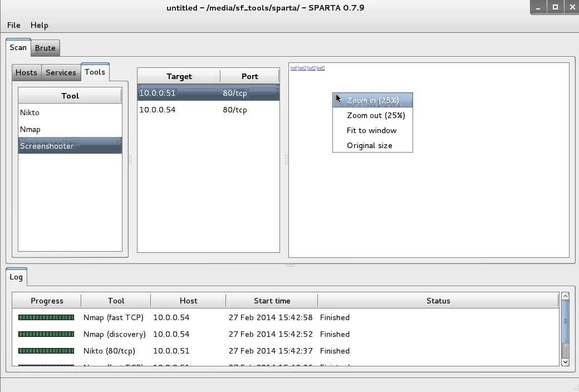Click splitter handle left of screenshot panel

[x=287, y=160]
